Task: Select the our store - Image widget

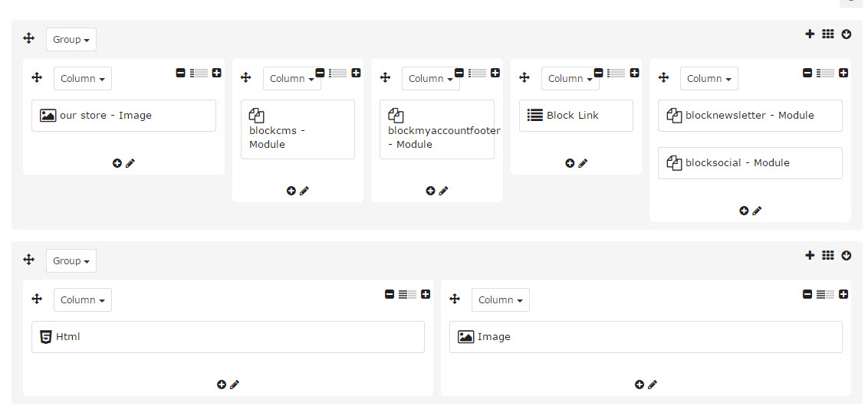Action: (123, 116)
